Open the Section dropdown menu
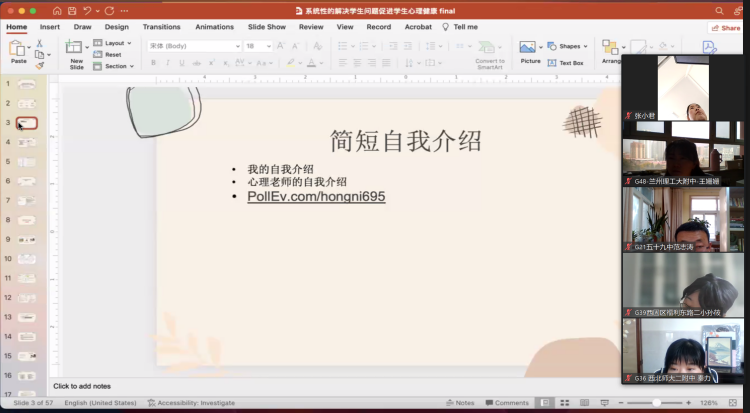 point(117,66)
